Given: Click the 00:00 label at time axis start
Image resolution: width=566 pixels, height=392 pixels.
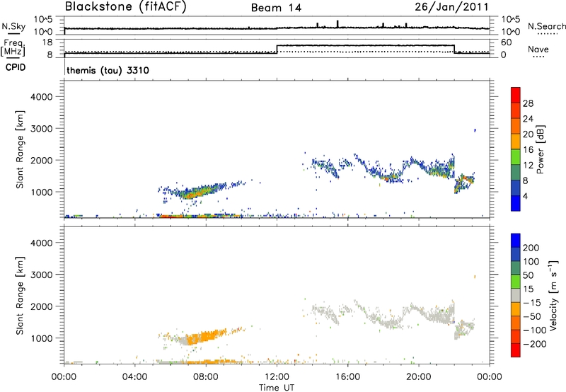Looking at the screenshot, I should coord(64,377).
